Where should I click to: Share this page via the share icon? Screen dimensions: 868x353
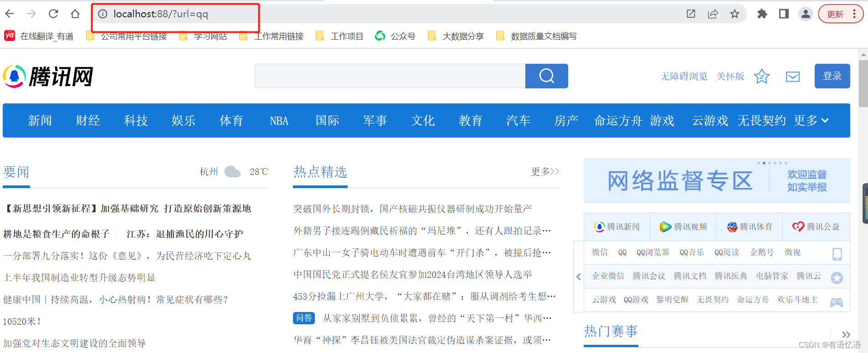click(713, 14)
